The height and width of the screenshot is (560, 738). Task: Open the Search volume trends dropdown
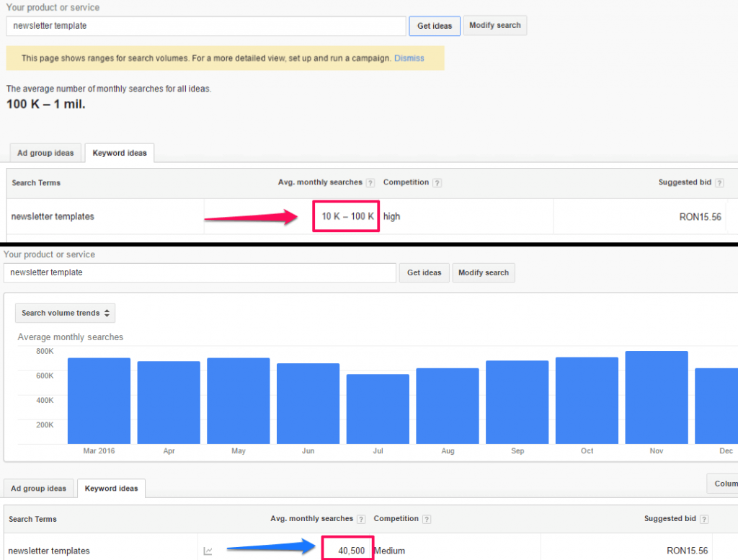pyautogui.click(x=65, y=313)
